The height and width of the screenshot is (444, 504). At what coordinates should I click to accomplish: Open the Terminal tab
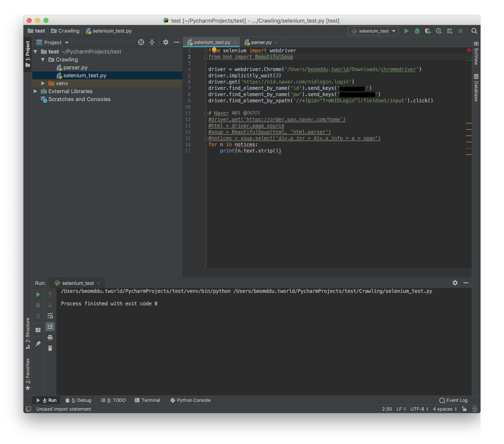147,400
